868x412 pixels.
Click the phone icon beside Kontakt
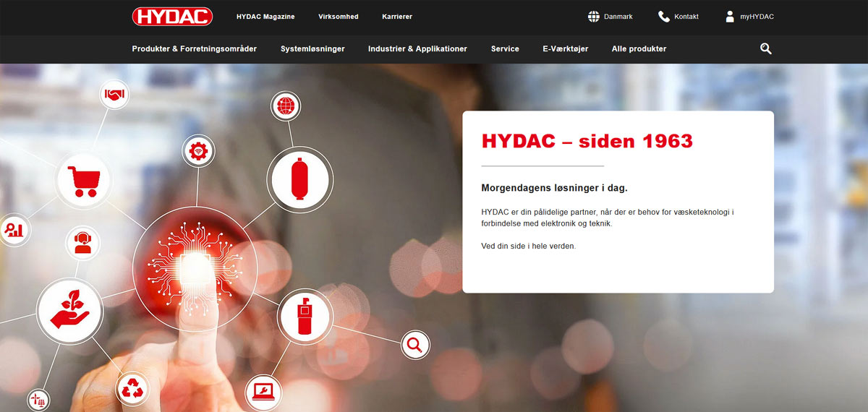coord(664,17)
